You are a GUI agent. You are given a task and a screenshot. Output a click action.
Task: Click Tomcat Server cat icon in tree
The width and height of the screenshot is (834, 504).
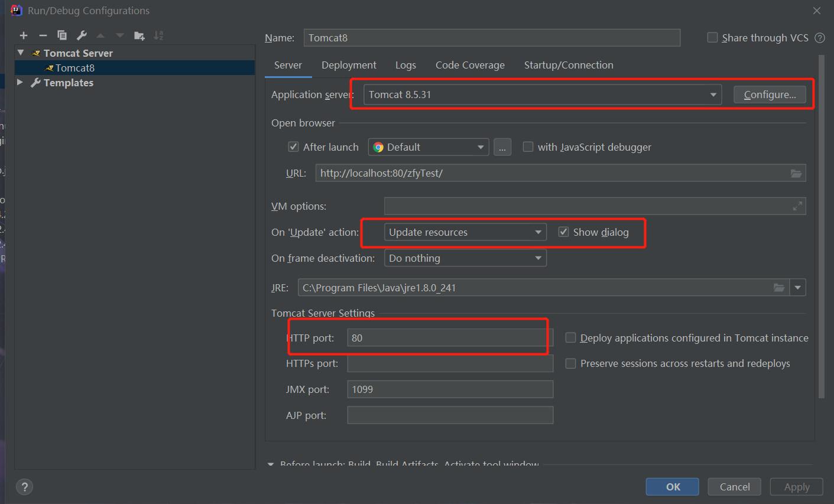tap(36, 53)
